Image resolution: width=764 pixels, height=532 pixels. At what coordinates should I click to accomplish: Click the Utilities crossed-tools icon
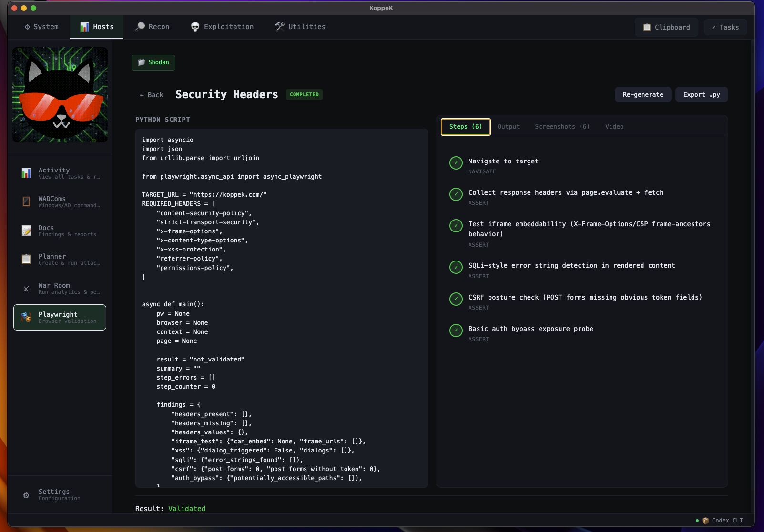click(279, 26)
